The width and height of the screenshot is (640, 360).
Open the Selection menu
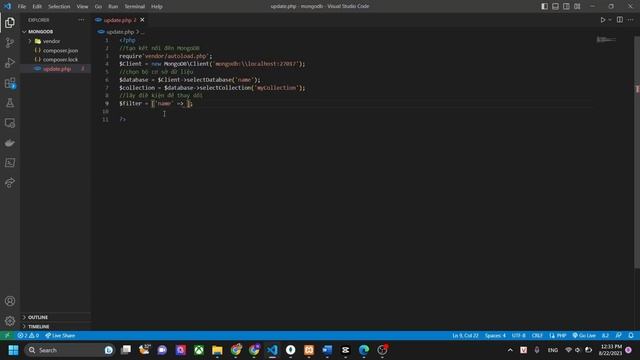coord(59,7)
